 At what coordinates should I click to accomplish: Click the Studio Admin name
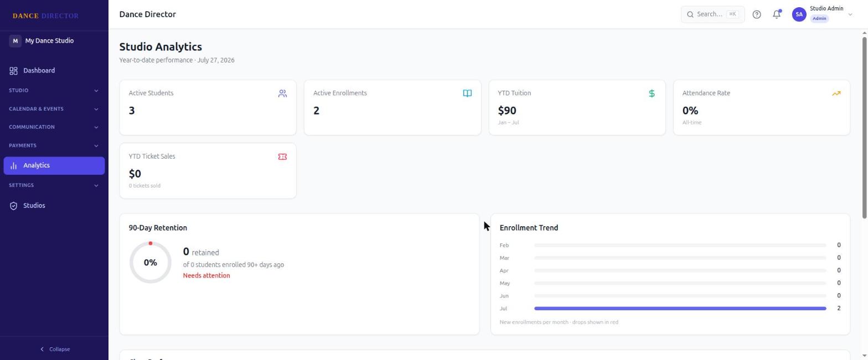tap(826, 9)
